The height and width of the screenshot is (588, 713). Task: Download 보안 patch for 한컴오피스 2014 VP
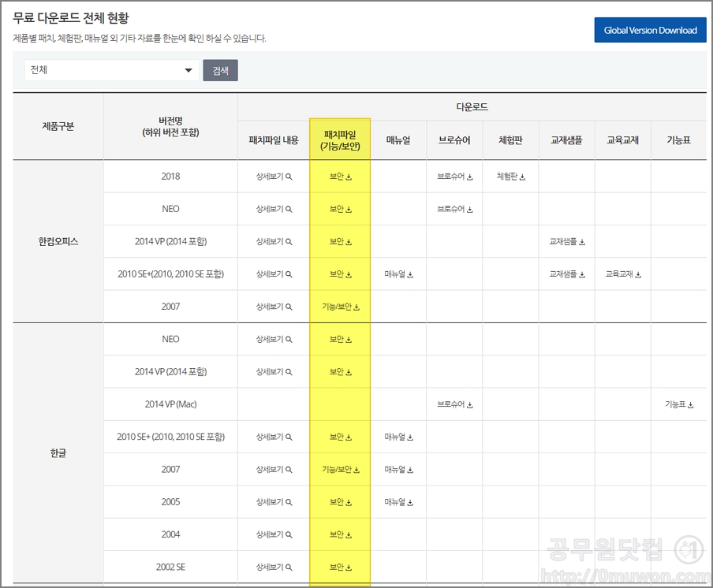[x=341, y=242]
